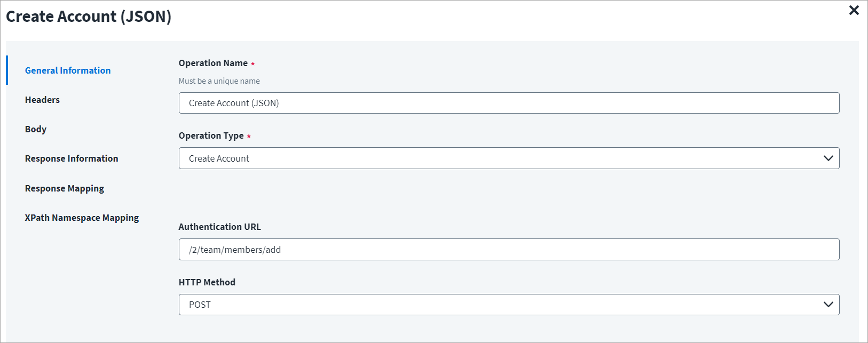The height and width of the screenshot is (343, 868).
Task: Open the Response Mapping section
Action: click(64, 188)
